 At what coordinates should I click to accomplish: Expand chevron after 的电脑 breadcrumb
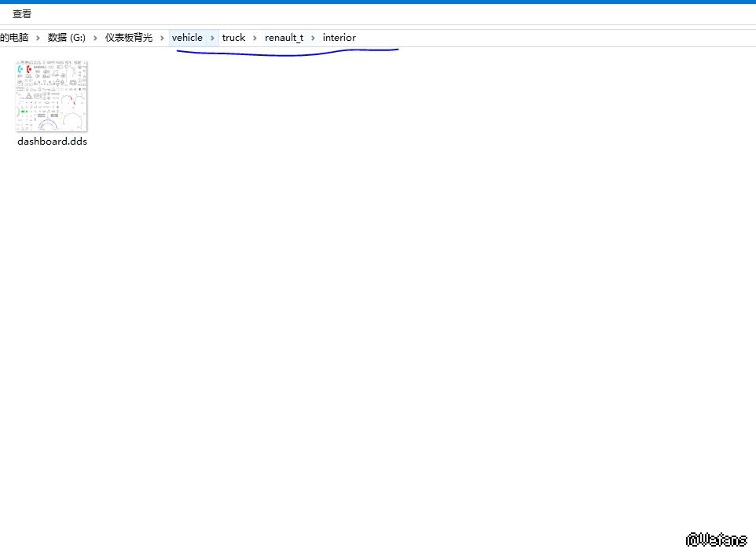point(38,38)
